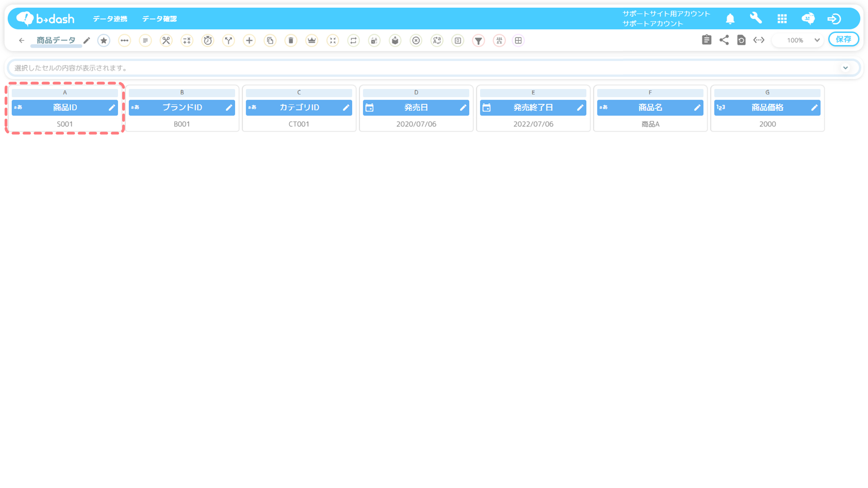Screen dimensions: 868x488
Task: Click the B001 cell
Action: pyautogui.click(x=182, y=124)
